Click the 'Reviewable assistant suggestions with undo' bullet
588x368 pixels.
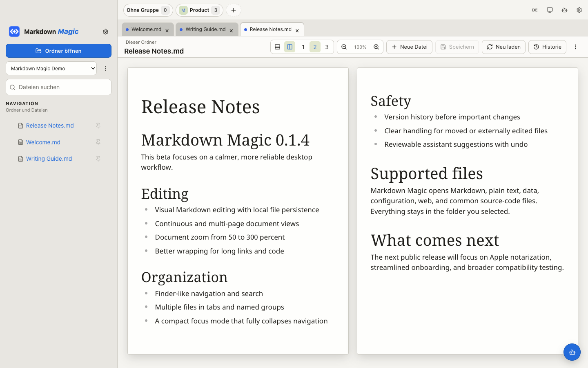(x=456, y=144)
